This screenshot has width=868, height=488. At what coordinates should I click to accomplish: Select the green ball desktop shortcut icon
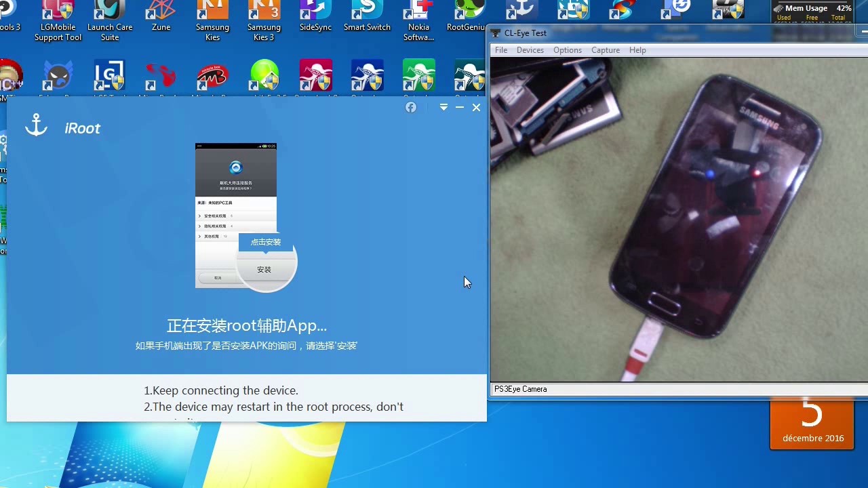pyautogui.click(x=264, y=76)
